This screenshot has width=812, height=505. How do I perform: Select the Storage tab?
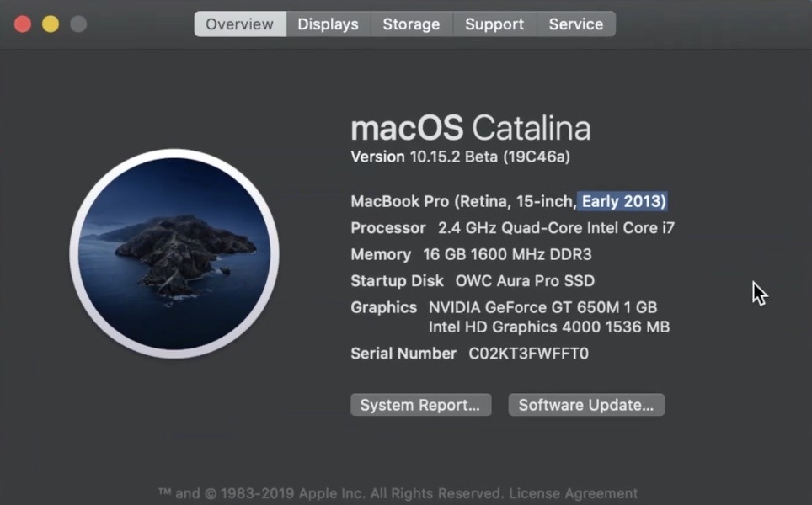411,24
